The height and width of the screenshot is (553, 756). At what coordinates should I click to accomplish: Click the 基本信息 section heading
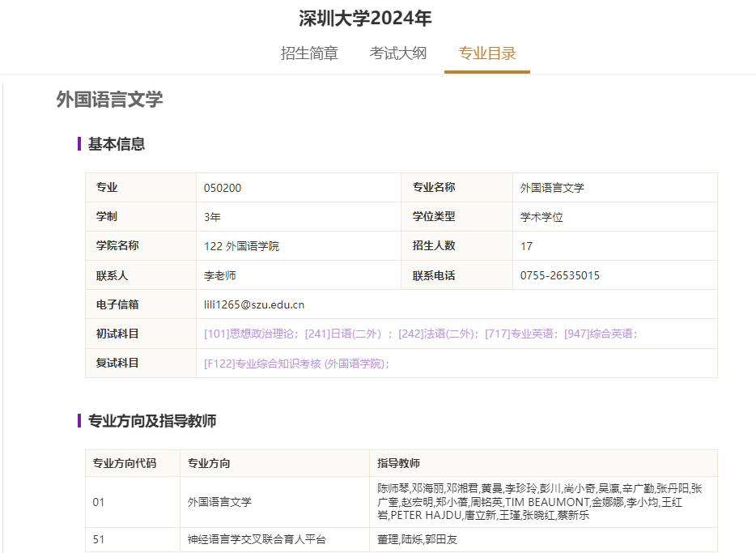(117, 143)
